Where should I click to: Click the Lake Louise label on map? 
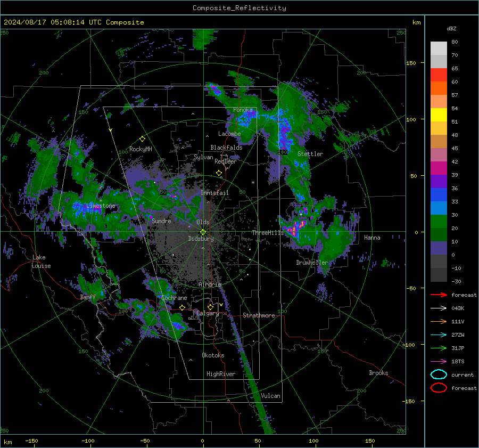pos(42,262)
